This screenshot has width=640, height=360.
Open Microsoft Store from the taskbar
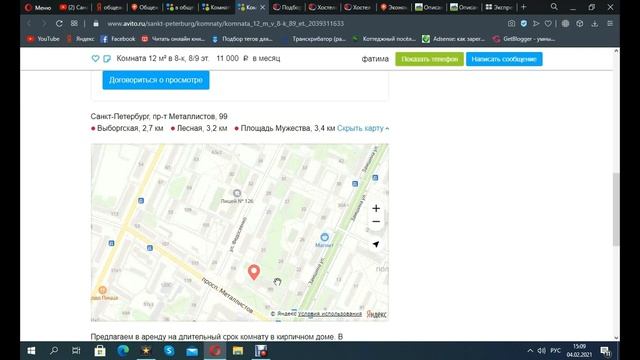100,351
